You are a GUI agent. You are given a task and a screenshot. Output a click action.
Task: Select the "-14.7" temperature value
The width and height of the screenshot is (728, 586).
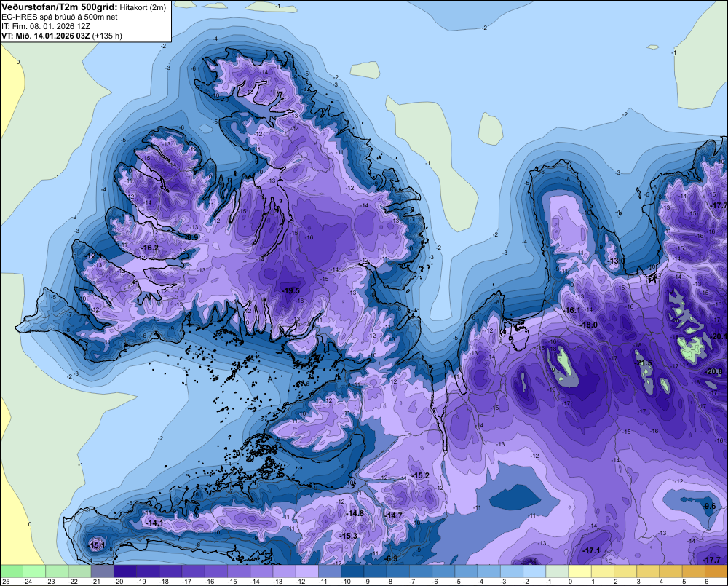point(394,515)
